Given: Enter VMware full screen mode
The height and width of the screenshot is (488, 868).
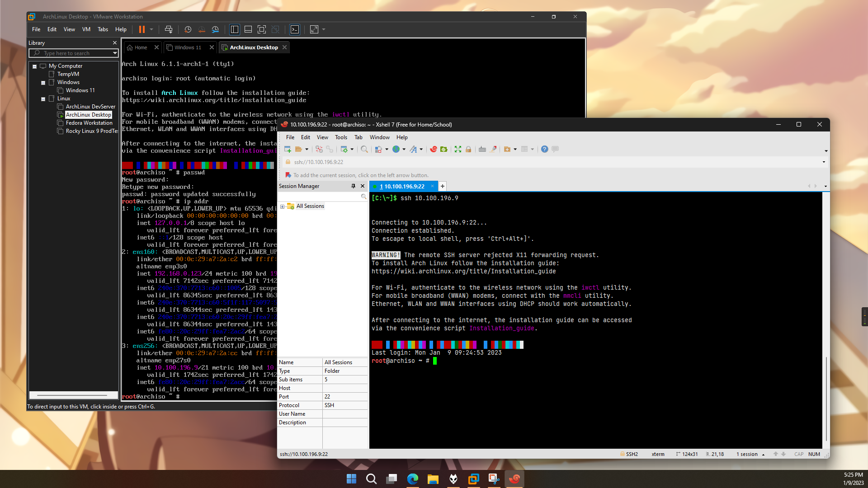Looking at the screenshot, I should click(x=262, y=29).
